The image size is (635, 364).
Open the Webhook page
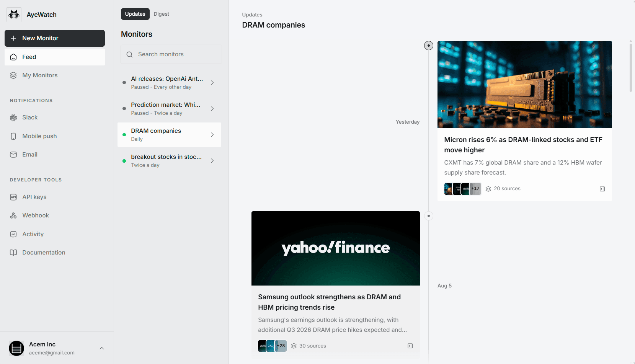coord(55,215)
